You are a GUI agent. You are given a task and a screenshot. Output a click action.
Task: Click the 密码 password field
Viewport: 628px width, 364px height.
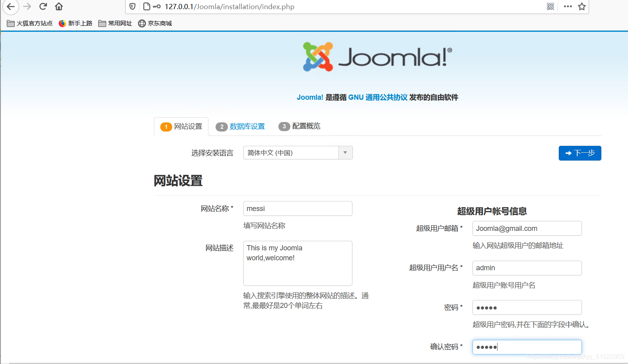[x=527, y=308]
